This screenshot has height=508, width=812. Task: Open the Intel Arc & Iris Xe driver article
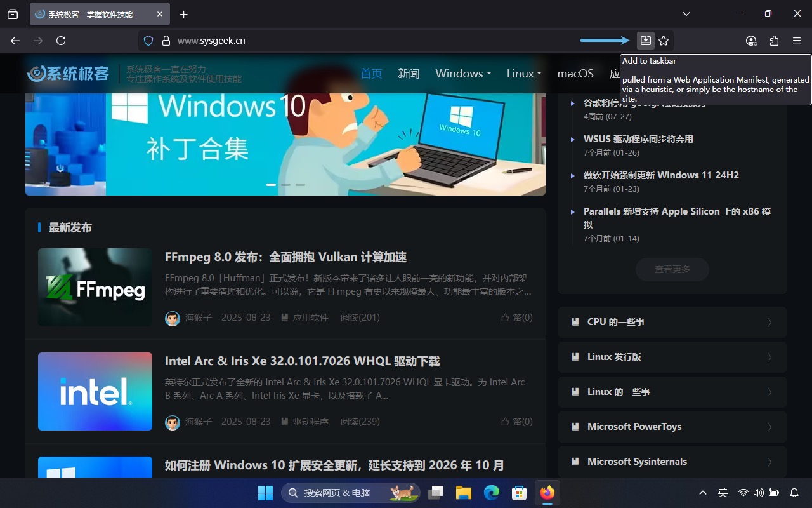[x=302, y=361]
